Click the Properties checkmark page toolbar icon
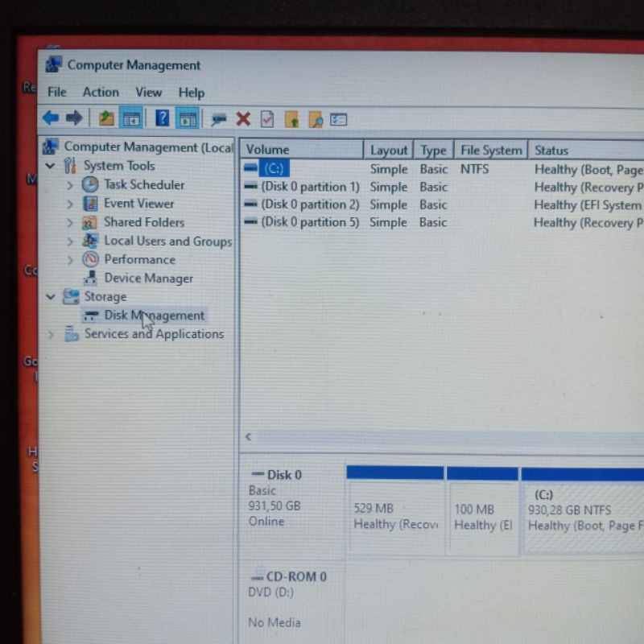The image size is (644, 644). [x=267, y=119]
